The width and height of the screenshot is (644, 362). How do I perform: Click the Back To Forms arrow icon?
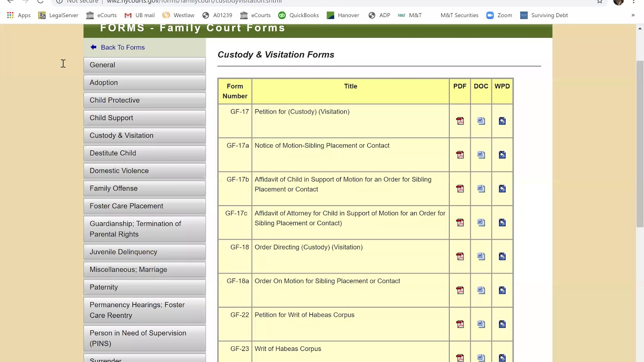click(x=93, y=47)
